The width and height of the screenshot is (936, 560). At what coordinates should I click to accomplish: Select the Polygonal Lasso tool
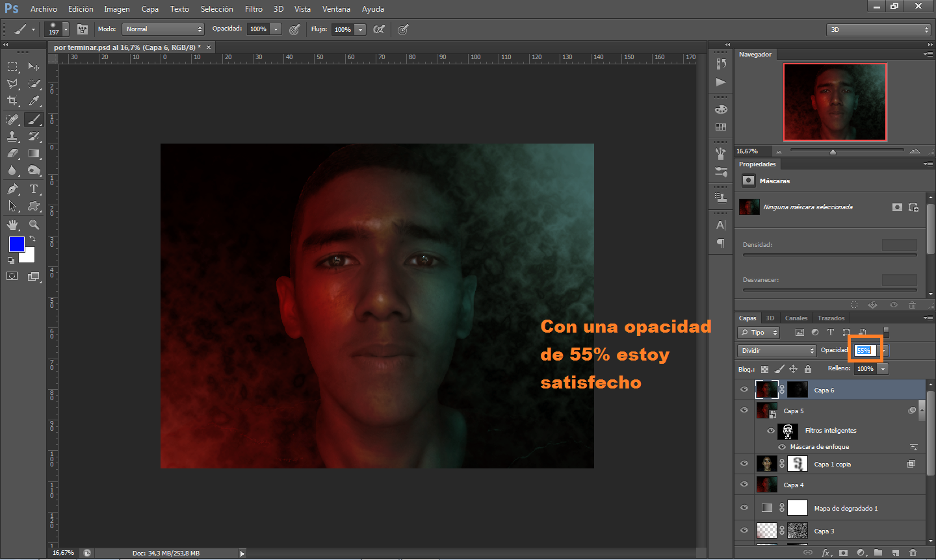tap(12, 84)
